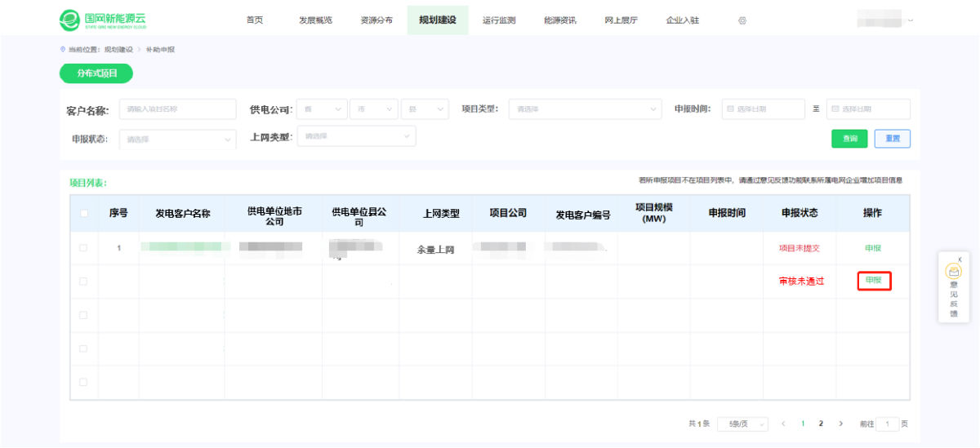Open the 项目类型 dropdown
The height and width of the screenshot is (448, 980).
point(585,109)
